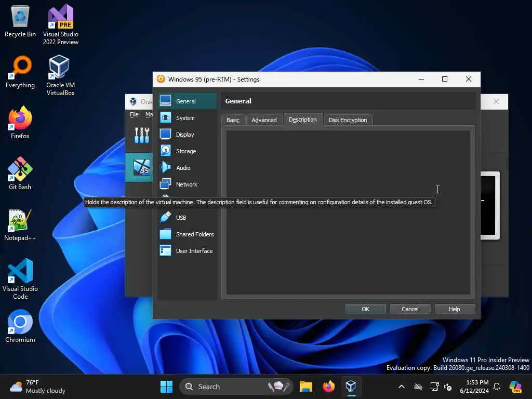This screenshot has height=399, width=532.
Task: Select the Everything desktop icon
Action: point(20,72)
